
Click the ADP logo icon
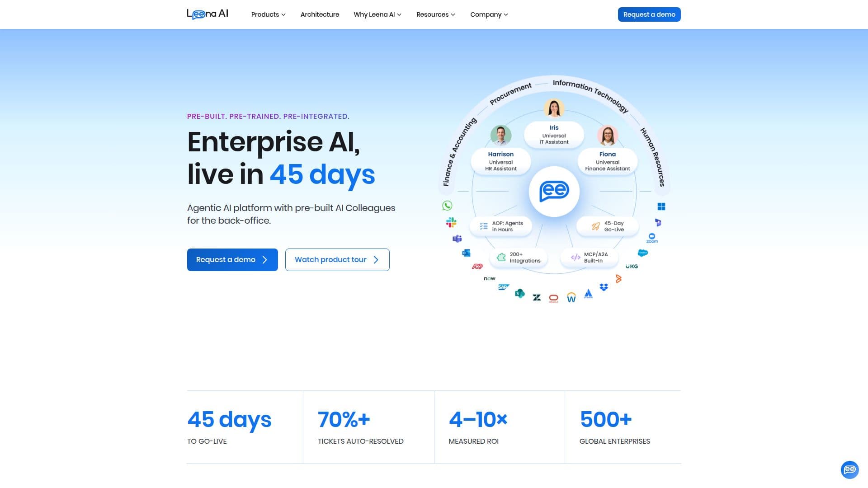pos(477,267)
